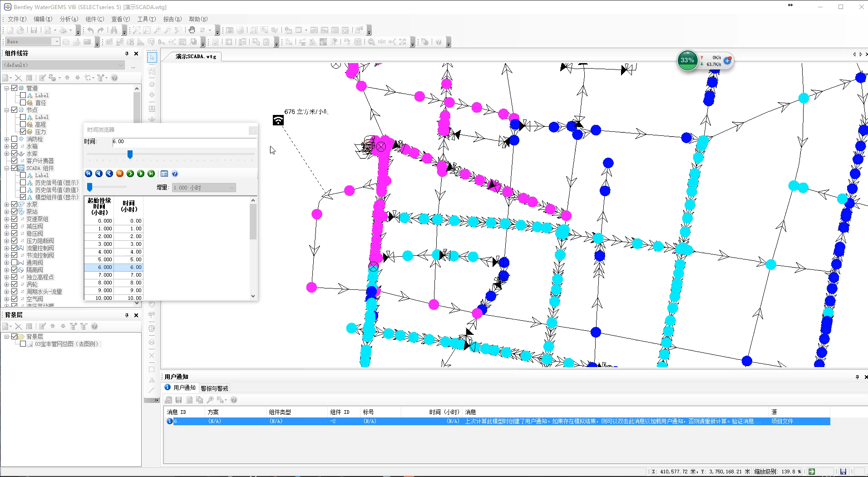Viewport: 868px width, 477px height.
Task: Click the help icon in 背景层 toolbar
Action: 94,326
